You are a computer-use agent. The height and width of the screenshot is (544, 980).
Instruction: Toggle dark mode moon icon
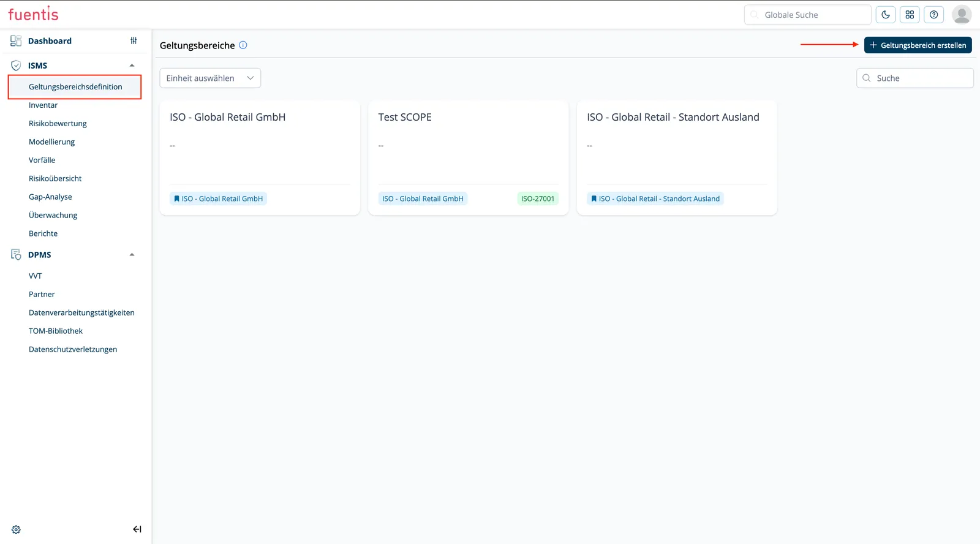coord(886,15)
